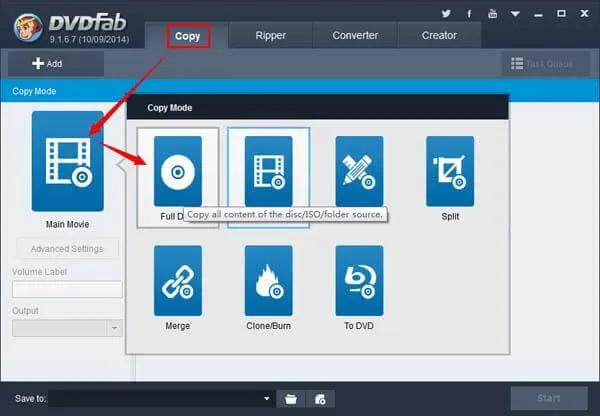This screenshot has width=600, height=416.
Task: Switch to the Converter tab
Action: (354, 35)
